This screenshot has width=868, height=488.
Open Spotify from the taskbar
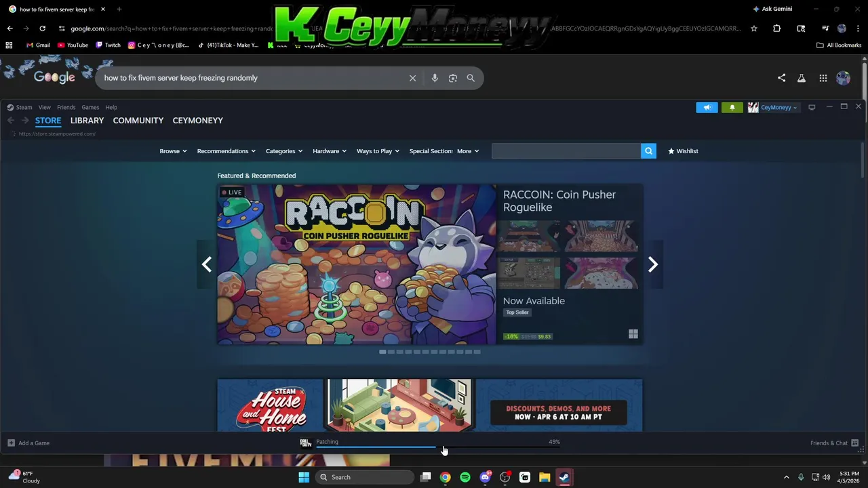pos(465,477)
